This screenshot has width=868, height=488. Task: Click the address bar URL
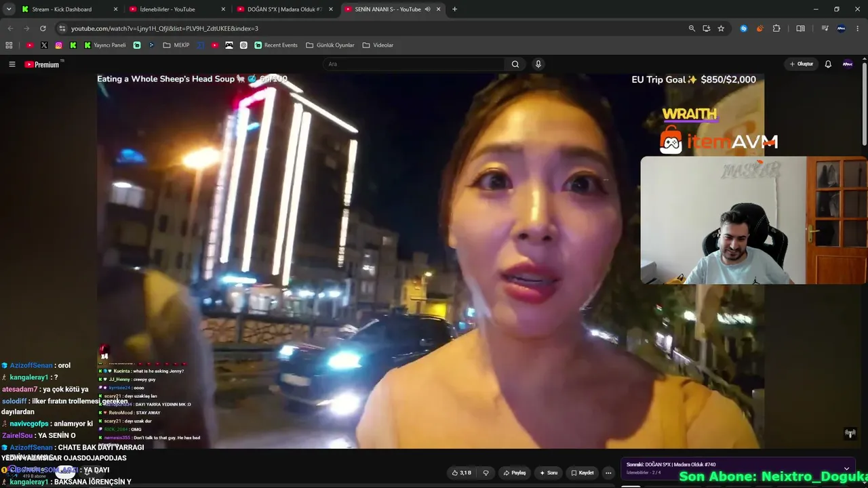[x=165, y=28]
